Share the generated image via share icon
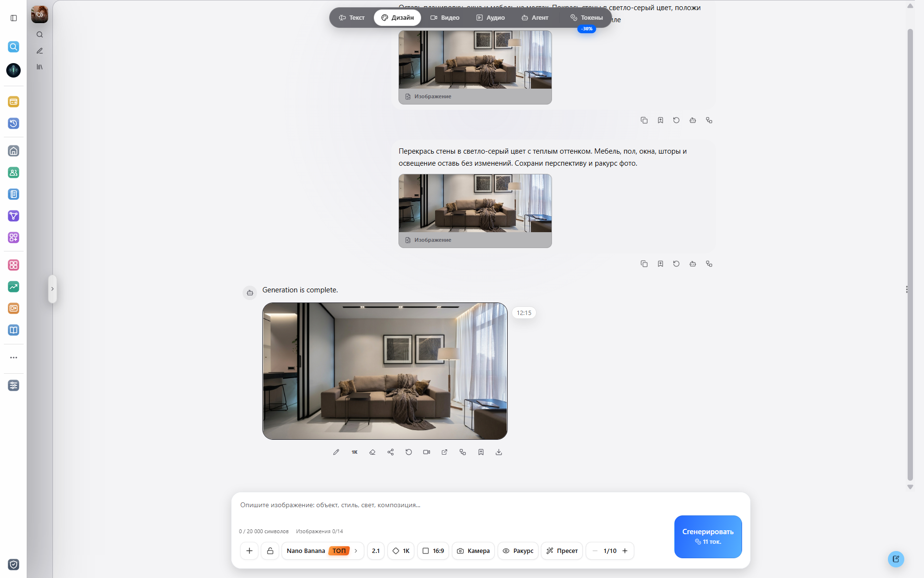The width and height of the screenshot is (924, 578). 390,452
